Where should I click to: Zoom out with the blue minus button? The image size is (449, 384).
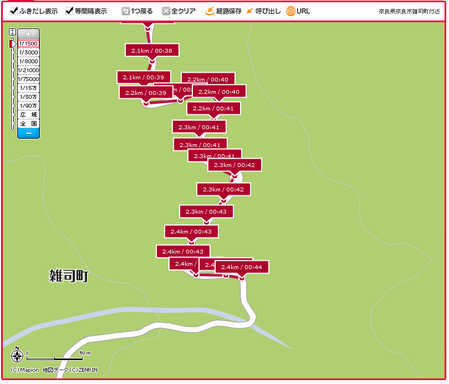(28, 133)
